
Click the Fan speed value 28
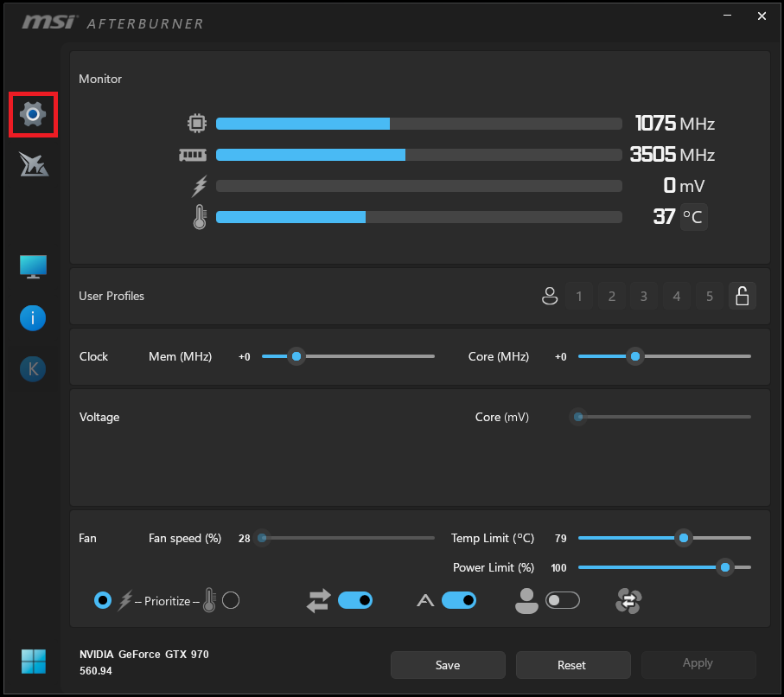[x=244, y=539]
